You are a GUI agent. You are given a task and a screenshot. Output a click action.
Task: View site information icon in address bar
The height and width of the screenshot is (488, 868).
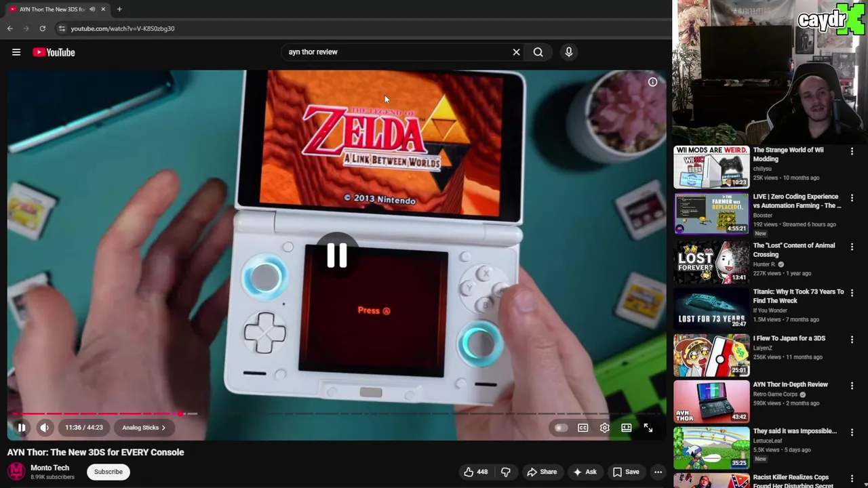tap(62, 28)
